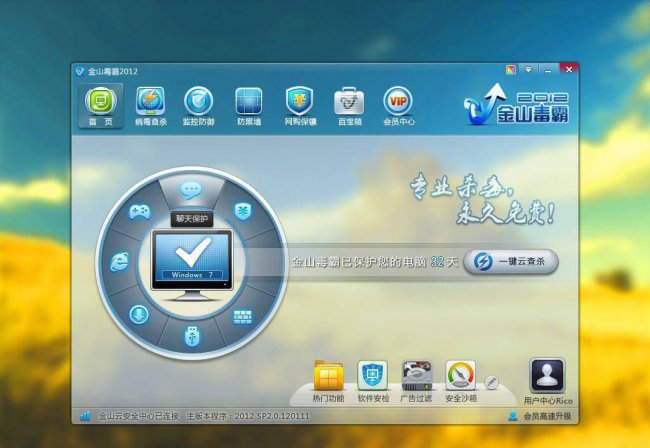
Task: Open the 百宝箱 toolbox tab
Action: (x=349, y=106)
